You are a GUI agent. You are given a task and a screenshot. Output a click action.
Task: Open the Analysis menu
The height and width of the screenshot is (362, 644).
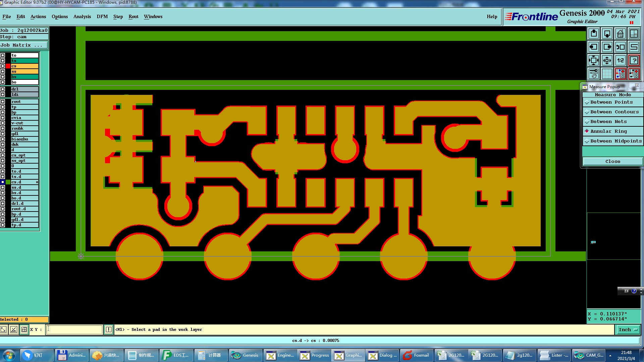point(82,17)
